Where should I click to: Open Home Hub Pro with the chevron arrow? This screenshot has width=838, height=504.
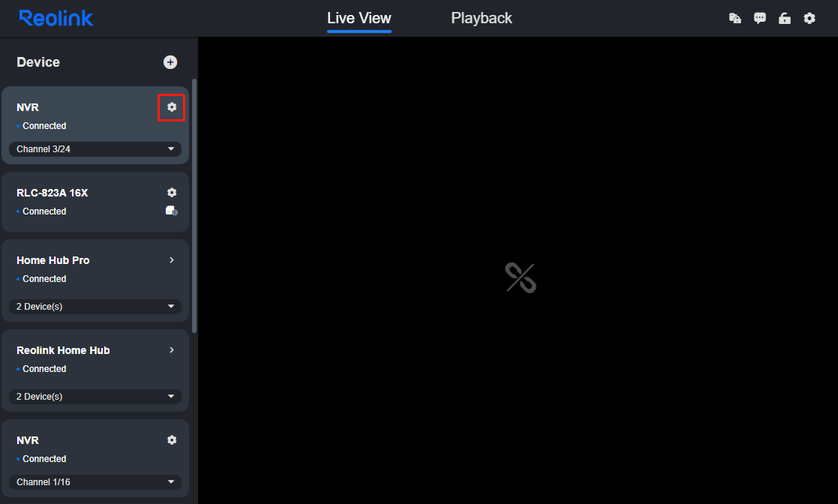(172, 259)
